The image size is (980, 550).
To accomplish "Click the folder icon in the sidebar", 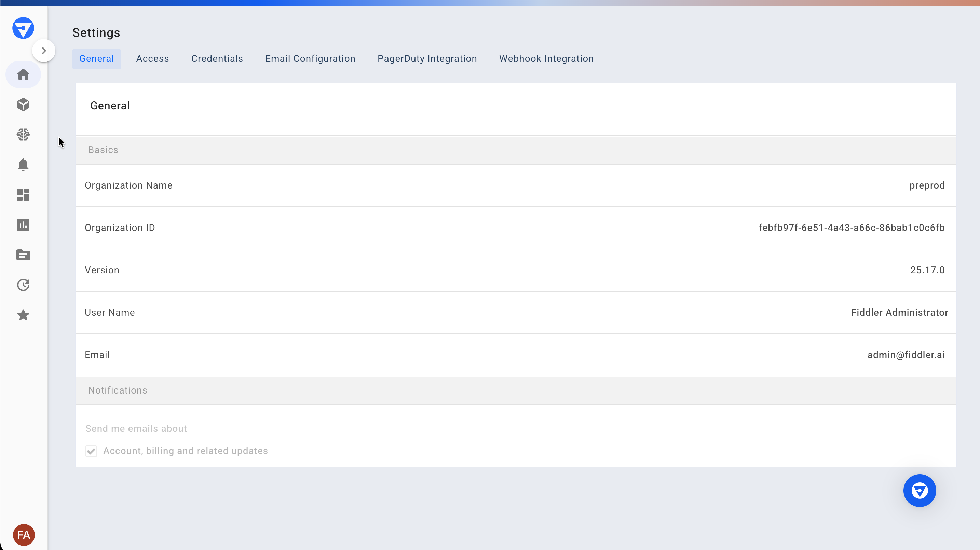I will 23,255.
